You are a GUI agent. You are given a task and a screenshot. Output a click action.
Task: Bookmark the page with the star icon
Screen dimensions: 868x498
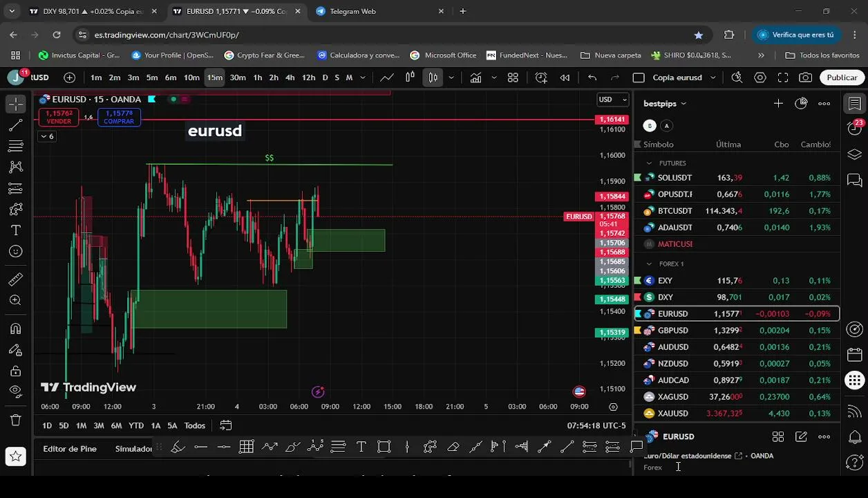[699, 35]
